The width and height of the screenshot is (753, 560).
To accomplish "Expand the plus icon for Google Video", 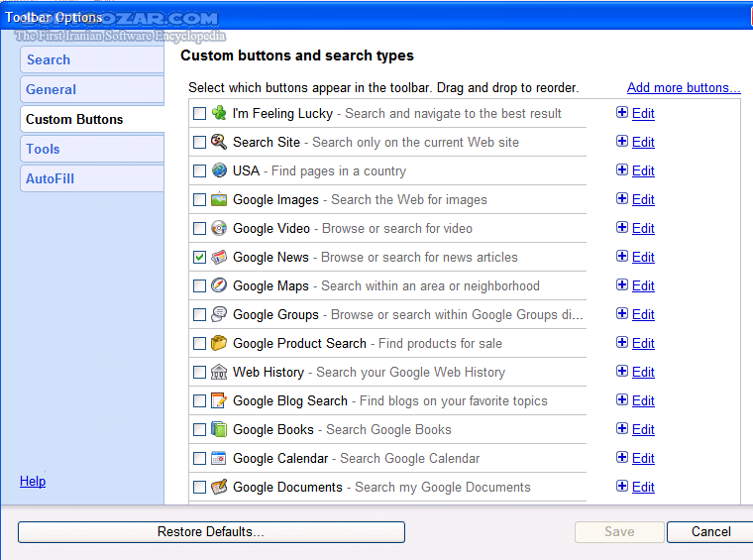I will click(x=622, y=227).
